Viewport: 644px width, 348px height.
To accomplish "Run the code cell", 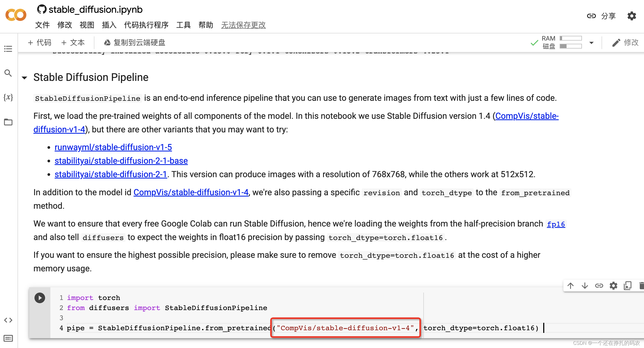I will 40,298.
